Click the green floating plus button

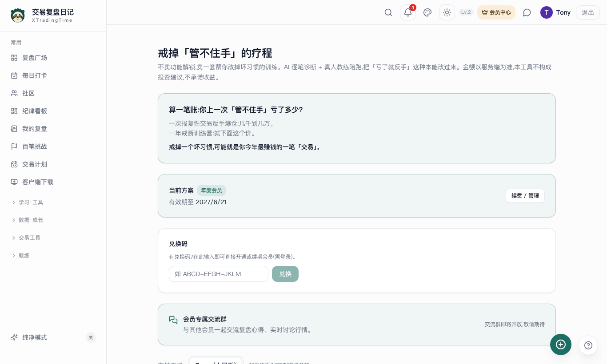pyautogui.click(x=561, y=344)
